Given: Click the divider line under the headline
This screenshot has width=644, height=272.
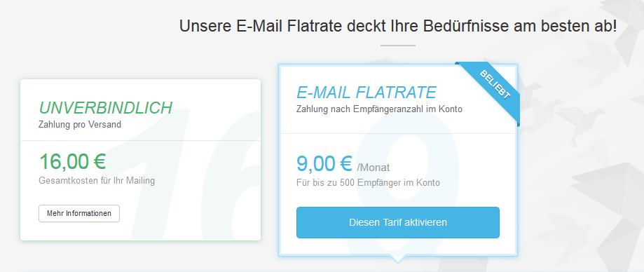Looking at the screenshot, I should pyautogui.click(x=398, y=46).
